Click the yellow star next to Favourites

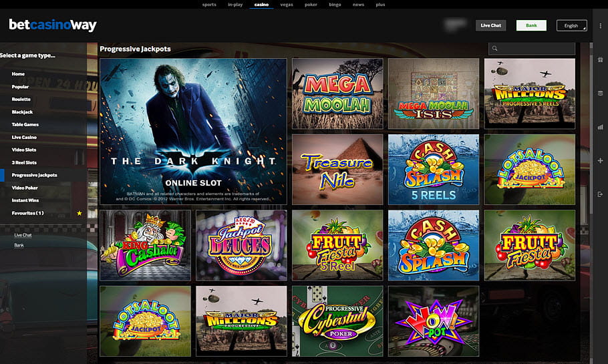click(80, 213)
